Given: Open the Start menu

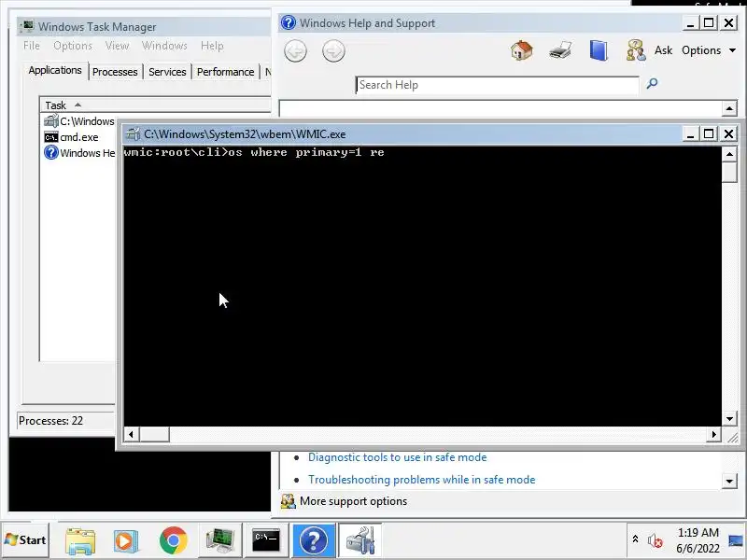Looking at the screenshot, I should coord(26,540).
